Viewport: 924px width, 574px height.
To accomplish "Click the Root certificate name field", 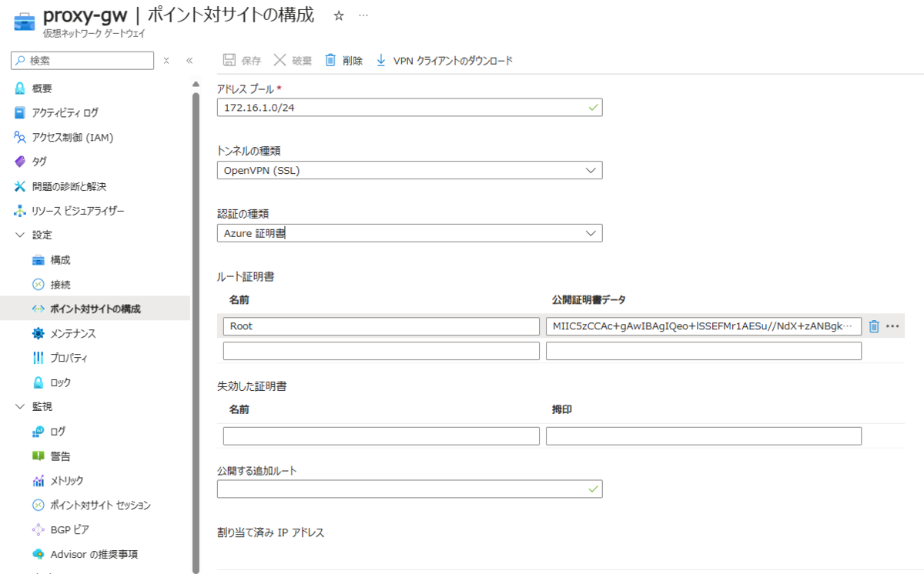I will [381, 326].
